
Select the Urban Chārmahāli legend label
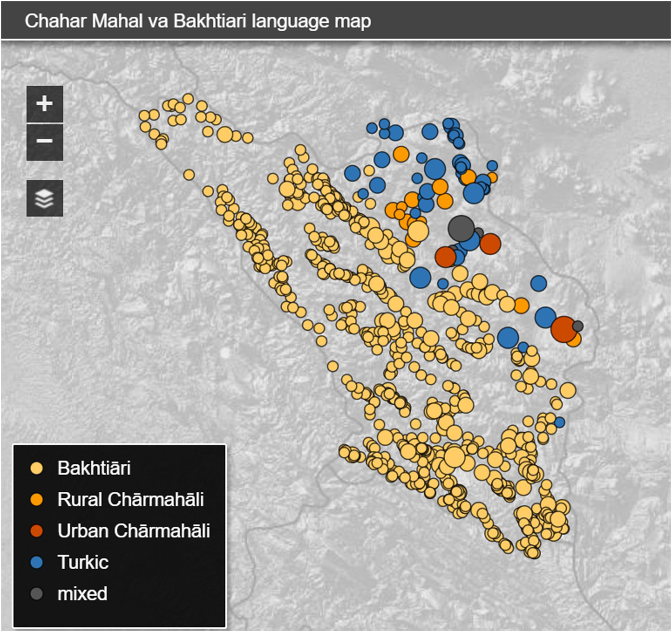point(134,531)
